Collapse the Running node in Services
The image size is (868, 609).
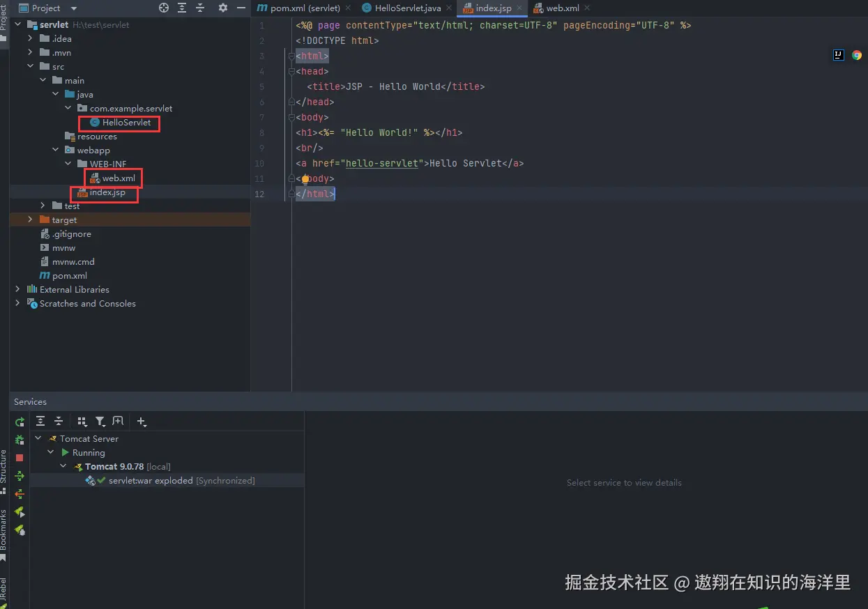[x=51, y=452]
